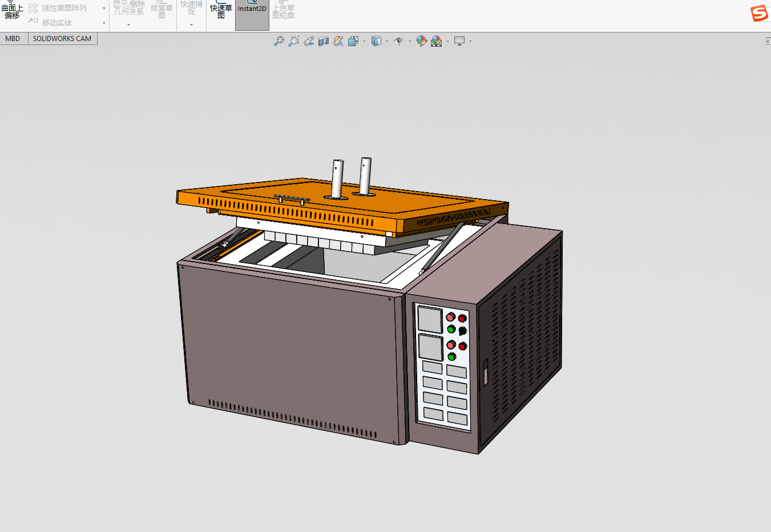This screenshot has height=532, width=771.
Task: Open Dynamic Annotation Views
Action: [338, 41]
